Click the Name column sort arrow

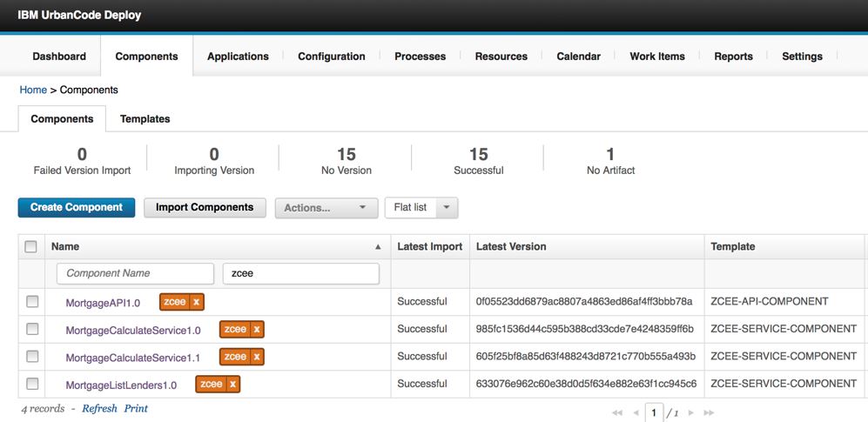(378, 247)
